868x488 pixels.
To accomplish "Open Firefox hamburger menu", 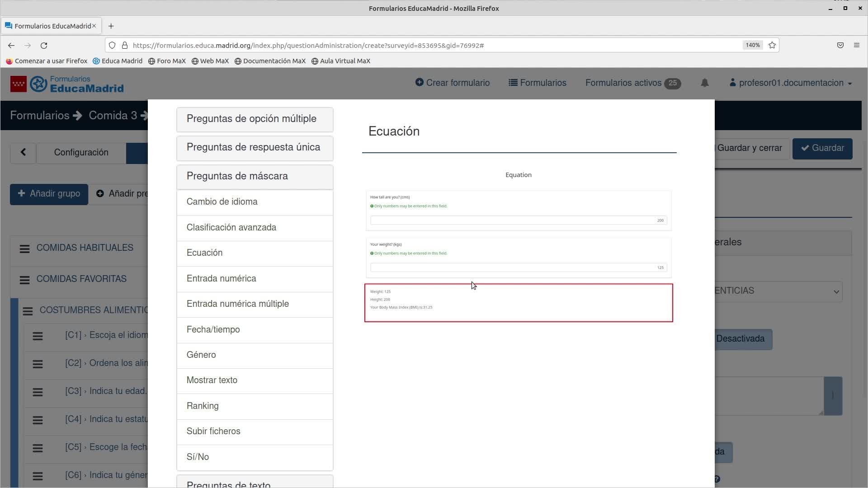I will click(856, 45).
